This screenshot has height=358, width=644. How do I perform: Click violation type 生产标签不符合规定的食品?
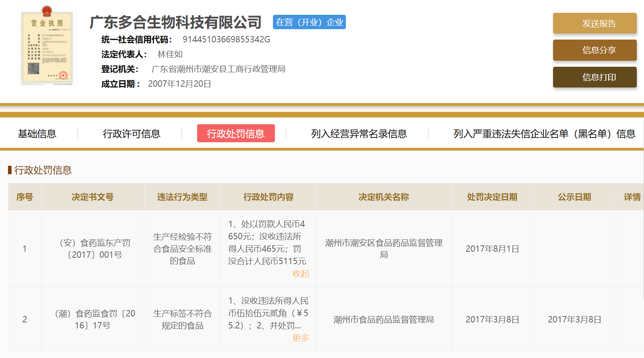coord(182,319)
